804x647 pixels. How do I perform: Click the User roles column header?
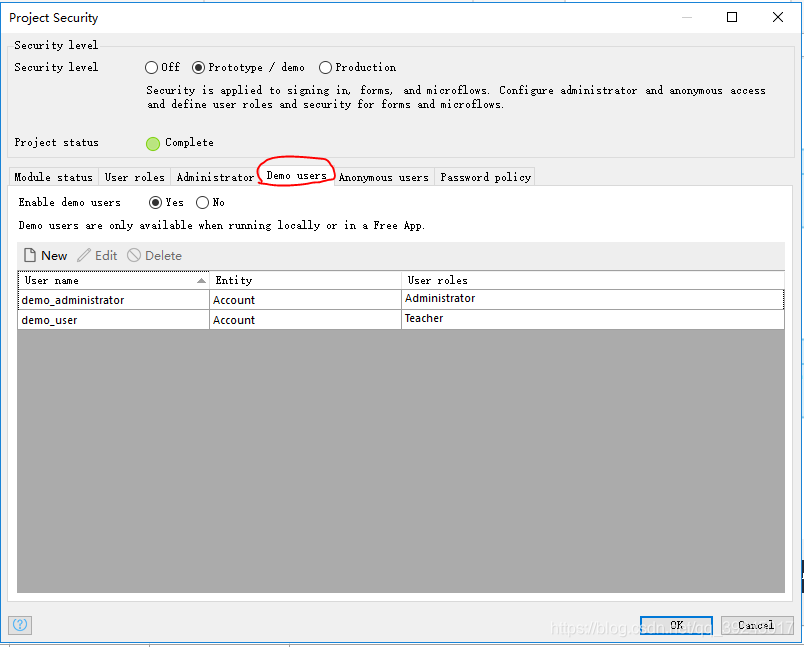[593, 280]
